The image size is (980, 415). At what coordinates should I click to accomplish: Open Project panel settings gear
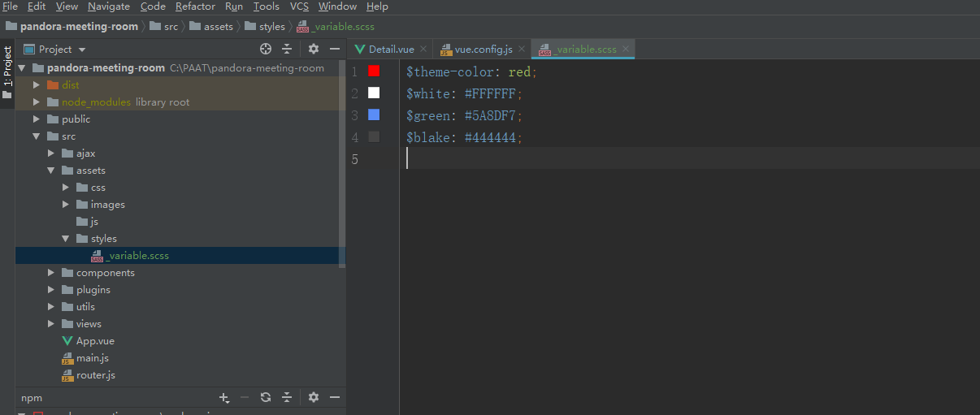(314, 49)
